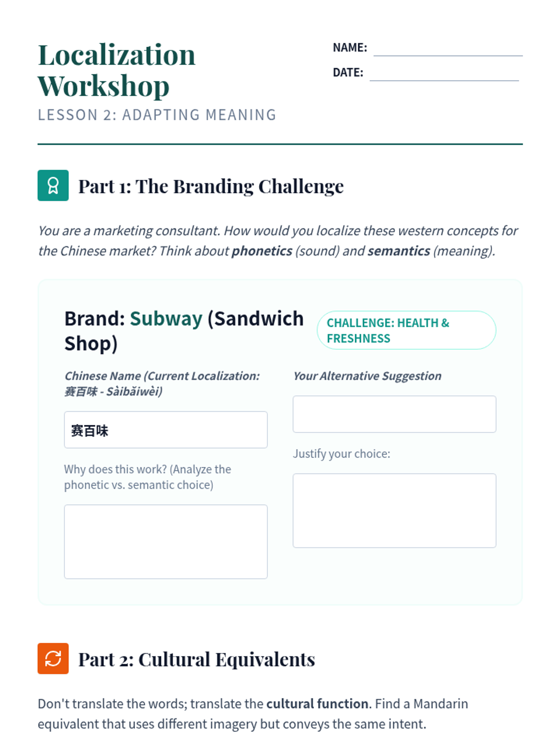Image resolution: width=560 pixels, height=747 pixels.
Task: Click the 'Justify your choice:' label
Action: [x=342, y=454]
